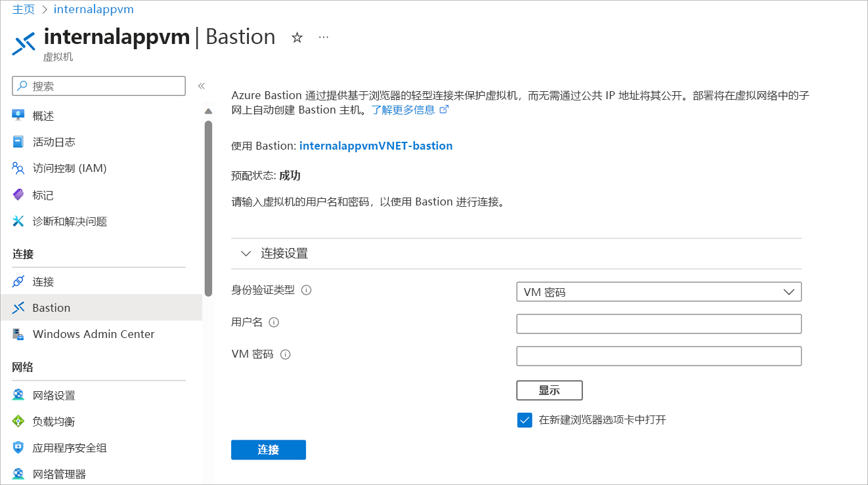Focus the VM 密码 input field

click(x=659, y=356)
